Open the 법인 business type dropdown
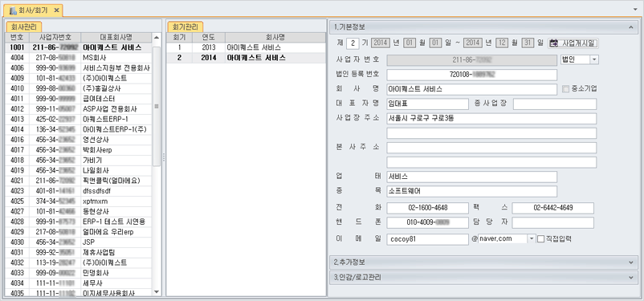The image size is (644, 301). (x=594, y=59)
